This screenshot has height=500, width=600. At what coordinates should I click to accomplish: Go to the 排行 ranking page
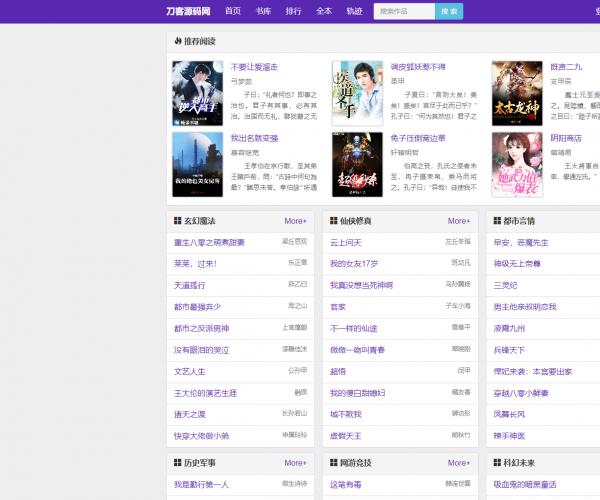click(293, 11)
